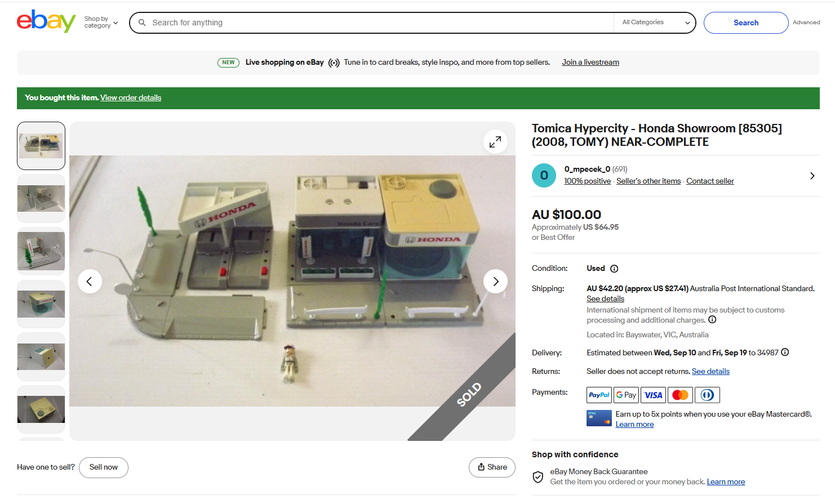Expand the main product image fullscreen

click(x=495, y=142)
